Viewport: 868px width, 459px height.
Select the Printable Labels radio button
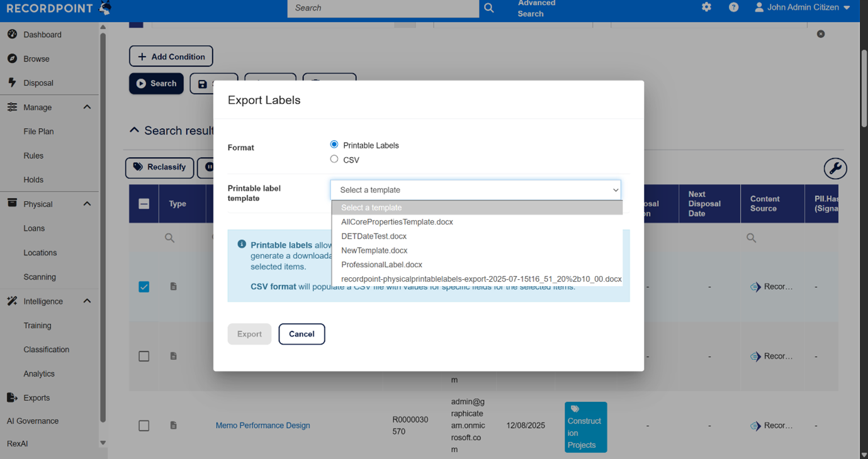point(334,145)
